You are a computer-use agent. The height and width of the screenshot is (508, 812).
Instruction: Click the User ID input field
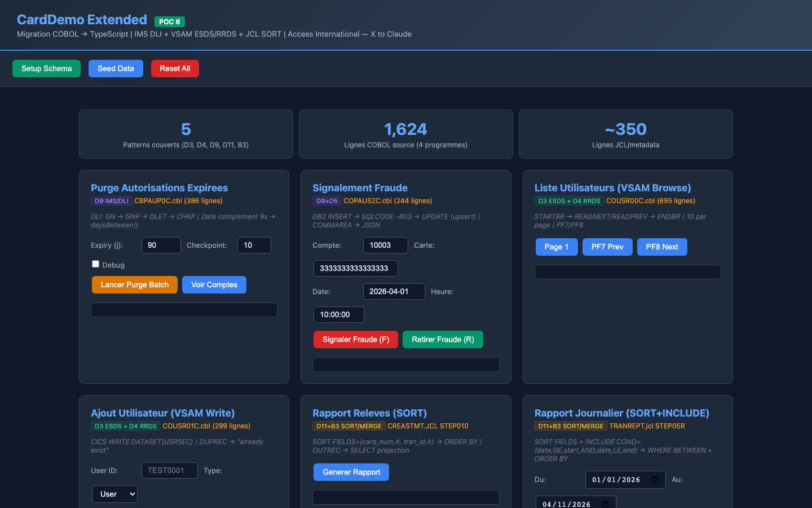(x=169, y=470)
